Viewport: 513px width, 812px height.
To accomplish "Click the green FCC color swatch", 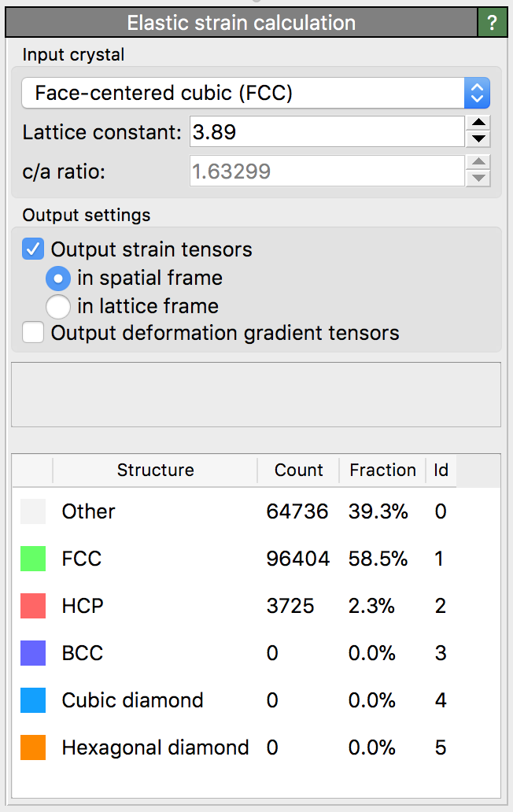I will point(33,559).
